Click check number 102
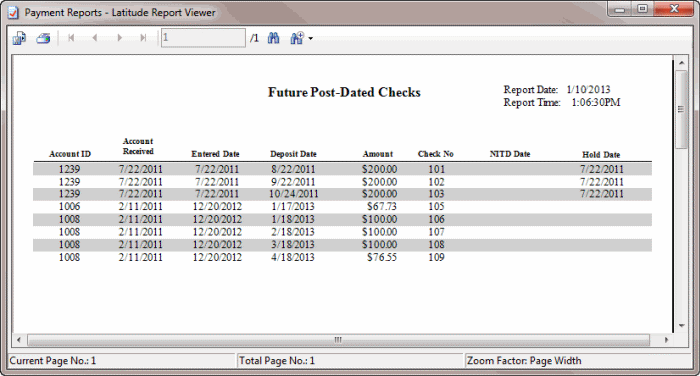Viewport: 700px width, 376px height. (x=437, y=182)
